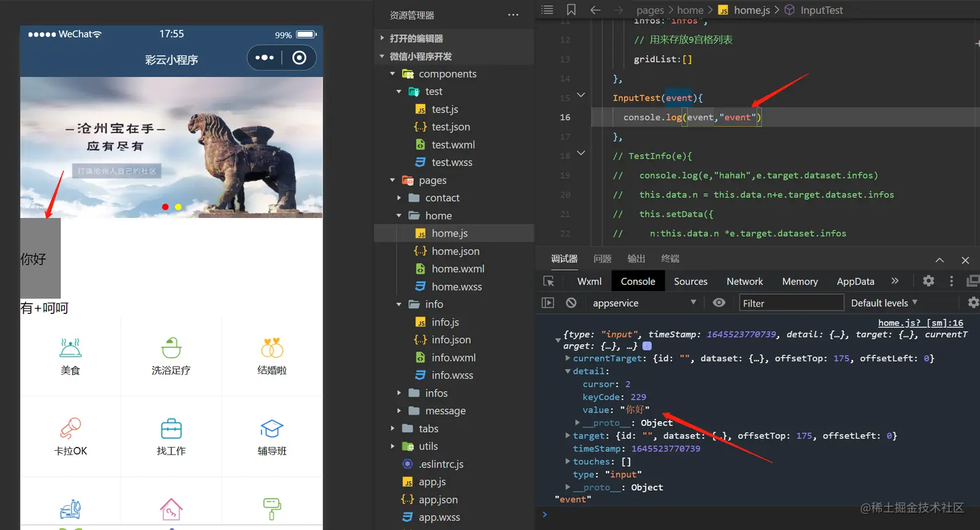The image size is (980, 530).
Task: Fold the InputTest function at line 15
Action: point(581,95)
